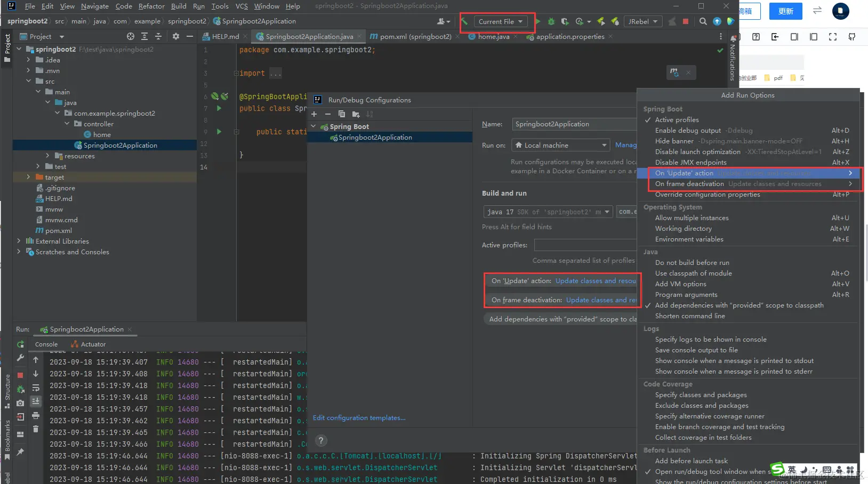Stop the running application from the main toolbar
The image size is (868, 484).
(x=686, y=21)
